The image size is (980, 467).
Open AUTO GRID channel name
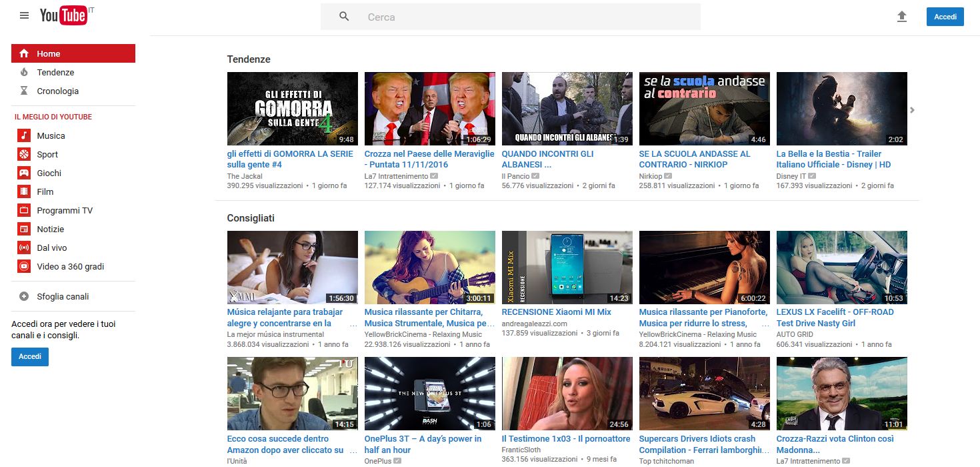click(794, 334)
